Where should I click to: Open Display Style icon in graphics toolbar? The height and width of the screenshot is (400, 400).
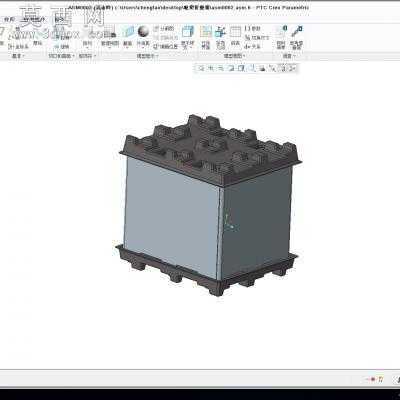(241, 68)
